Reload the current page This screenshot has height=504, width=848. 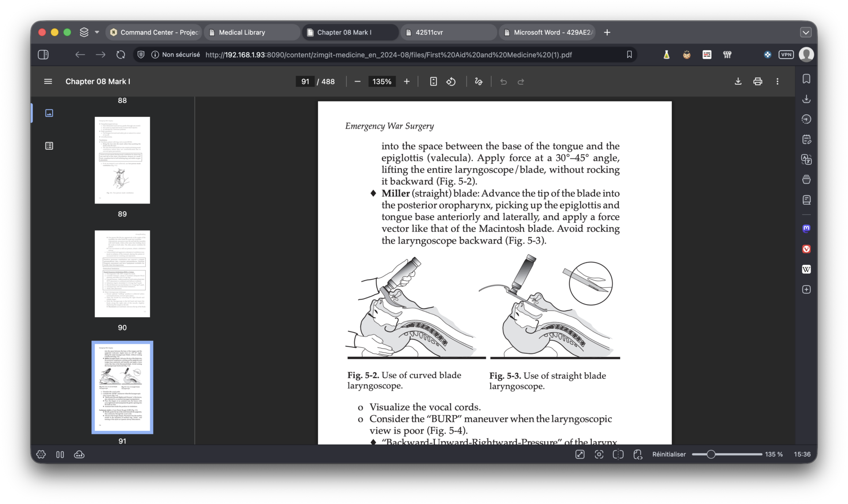(x=121, y=55)
